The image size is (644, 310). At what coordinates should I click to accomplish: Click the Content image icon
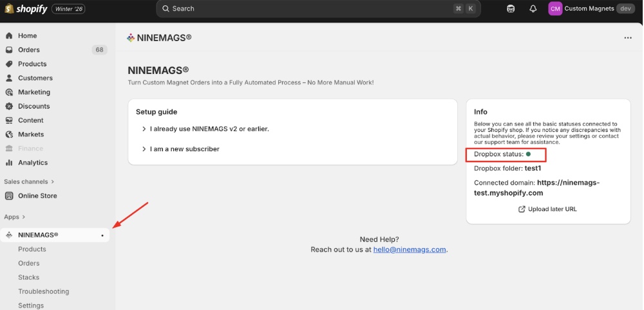9,120
